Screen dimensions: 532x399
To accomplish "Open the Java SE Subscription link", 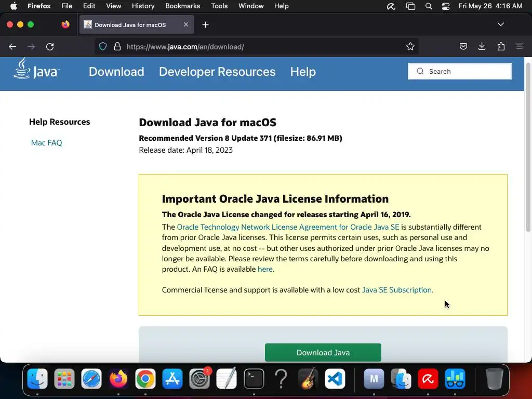I will [x=396, y=290].
